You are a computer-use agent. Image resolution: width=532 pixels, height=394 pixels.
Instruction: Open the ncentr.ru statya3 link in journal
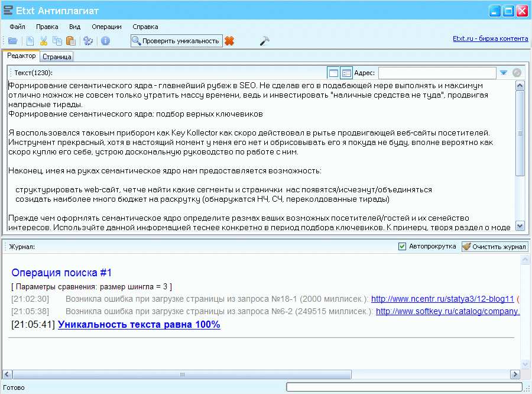(442, 299)
